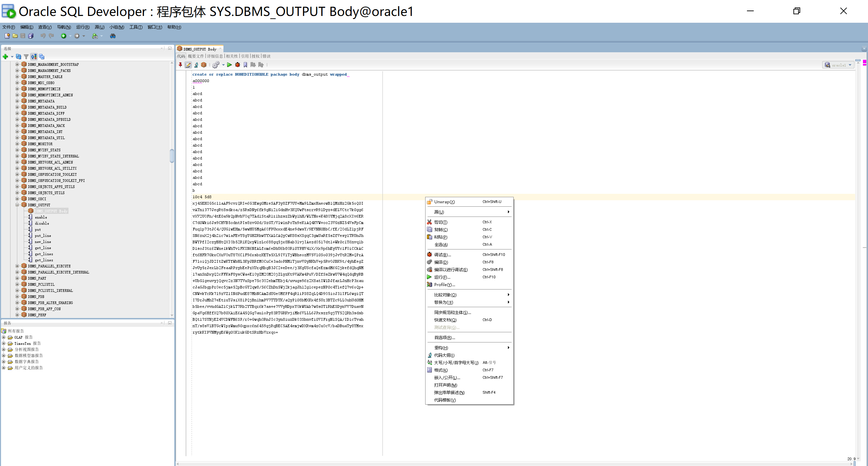Choose 快速文档(Q) in context menu

click(x=469, y=320)
